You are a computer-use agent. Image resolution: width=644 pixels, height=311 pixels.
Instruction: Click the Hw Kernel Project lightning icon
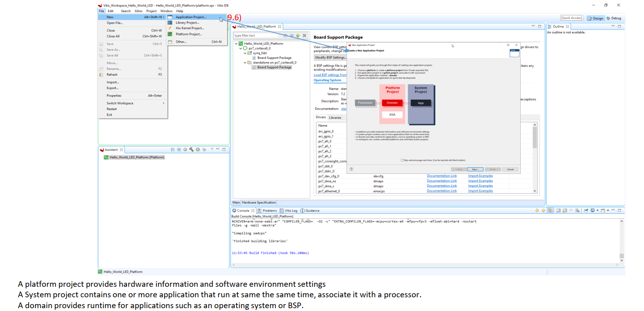tap(170, 28)
